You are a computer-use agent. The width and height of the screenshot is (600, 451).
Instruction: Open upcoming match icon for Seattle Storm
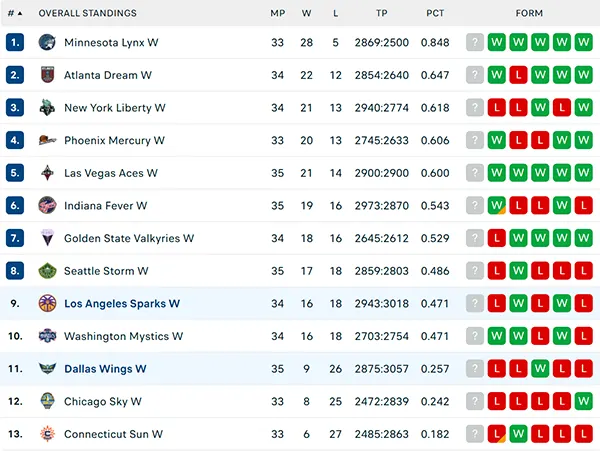click(x=475, y=271)
